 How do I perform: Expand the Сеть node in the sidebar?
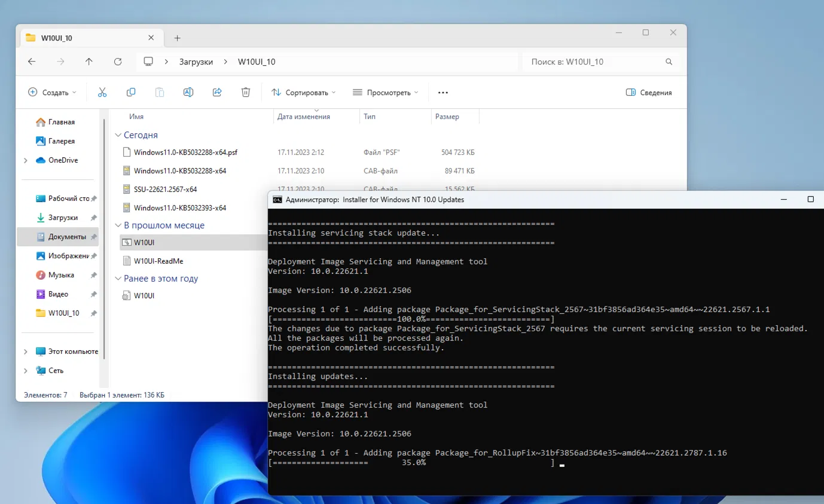[26, 371]
